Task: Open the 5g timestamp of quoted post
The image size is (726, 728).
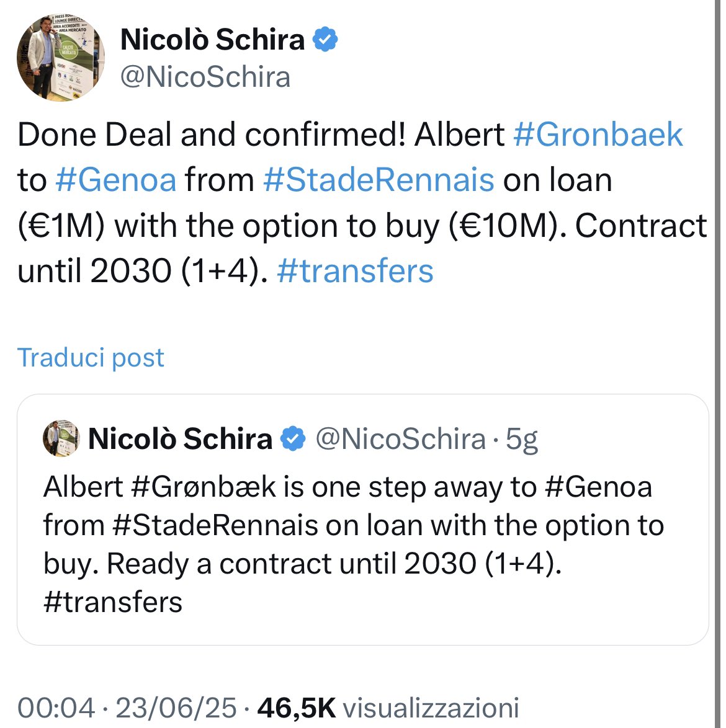Action: pyautogui.click(x=522, y=439)
